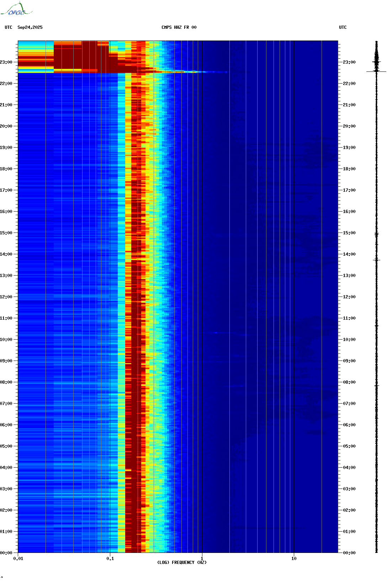Viewport: 392px width, 581px height.
Task: Click the right-axis 10:00 time label
Action: 349,340
